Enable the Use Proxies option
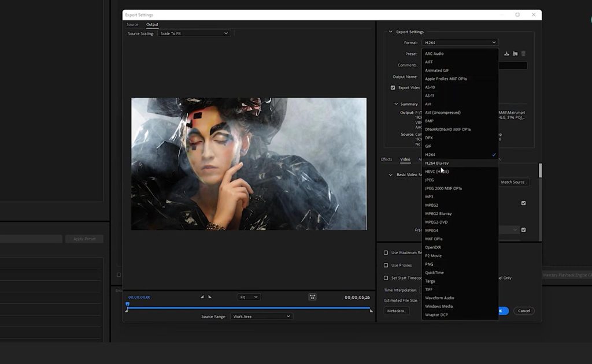Viewport: 592px width, 364px height. [x=385, y=265]
